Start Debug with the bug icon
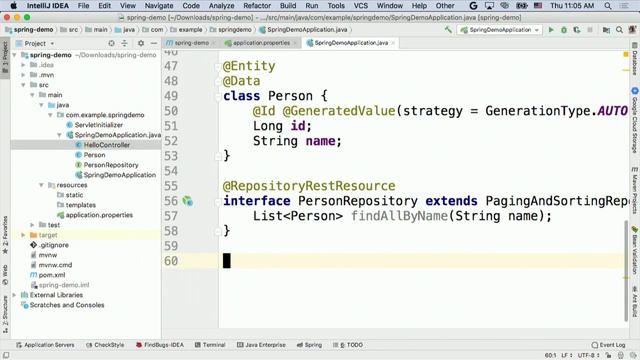640x360 pixels. click(564, 30)
